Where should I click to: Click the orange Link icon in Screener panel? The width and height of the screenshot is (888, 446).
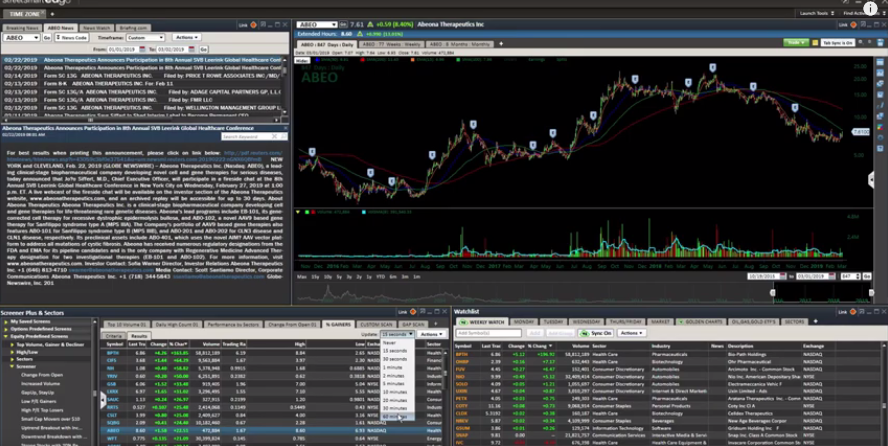click(x=413, y=312)
